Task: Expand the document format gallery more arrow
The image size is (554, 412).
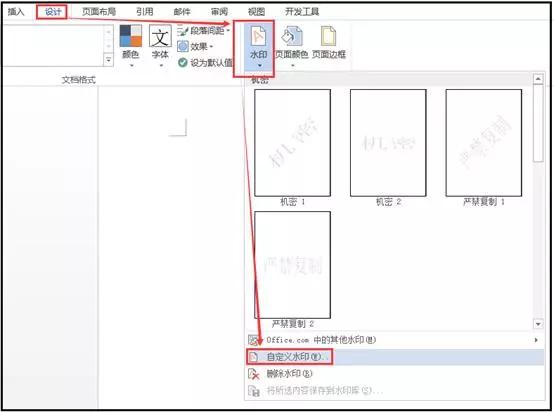Action: [x=108, y=60]
